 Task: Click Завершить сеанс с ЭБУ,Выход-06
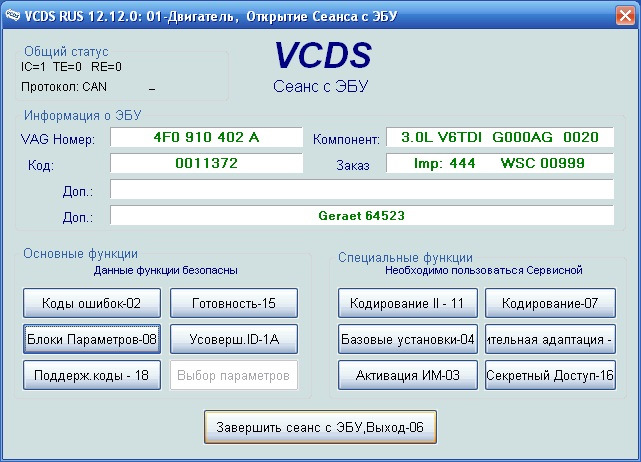(x=320, y=427)
